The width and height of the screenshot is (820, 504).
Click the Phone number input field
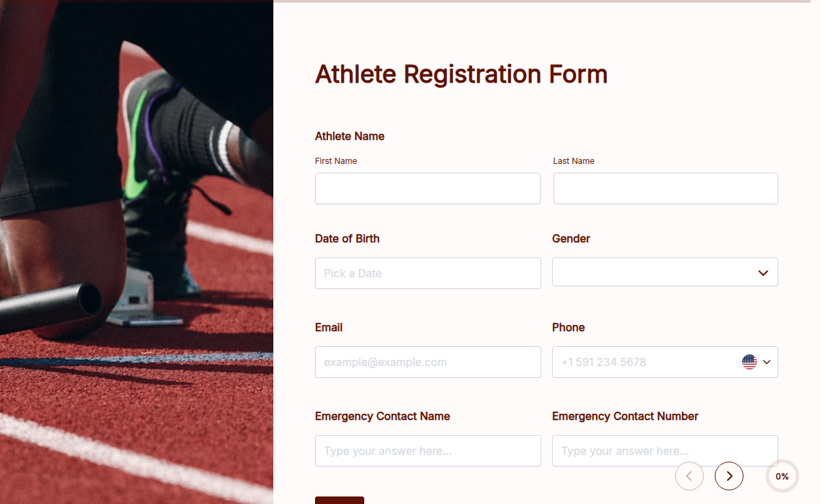point(642,362)
